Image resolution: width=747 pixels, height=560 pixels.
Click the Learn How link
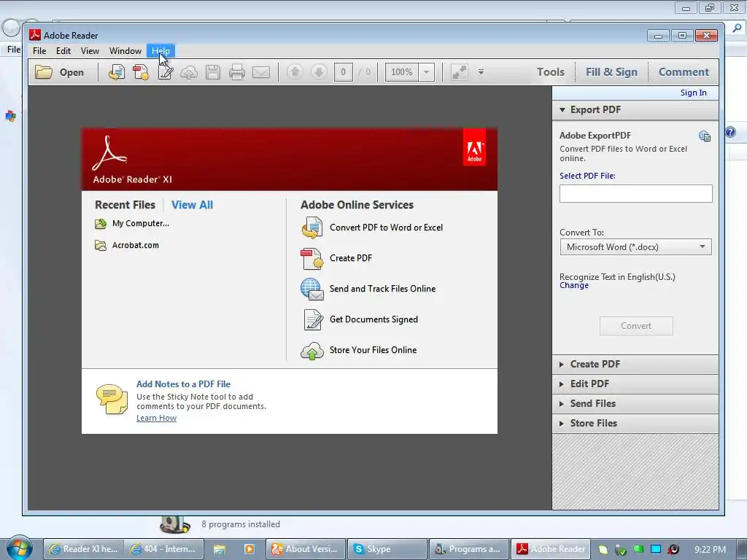tap(156, 418)
